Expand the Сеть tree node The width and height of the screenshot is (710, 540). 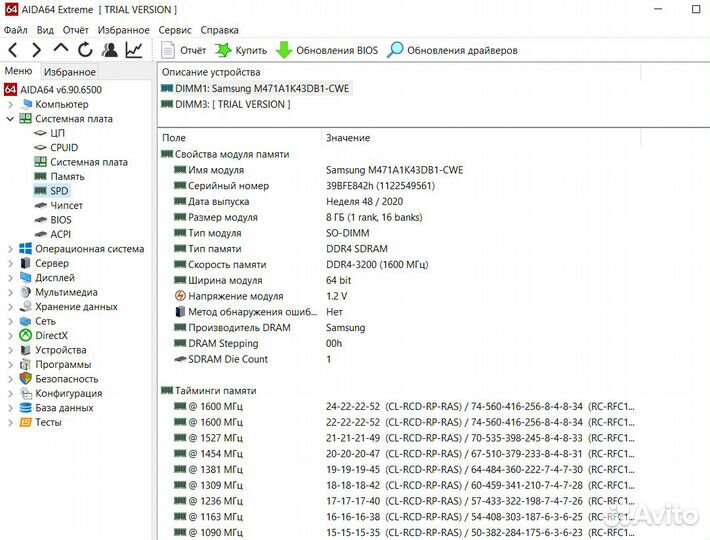pyautogui.click(x=10, y=321)
